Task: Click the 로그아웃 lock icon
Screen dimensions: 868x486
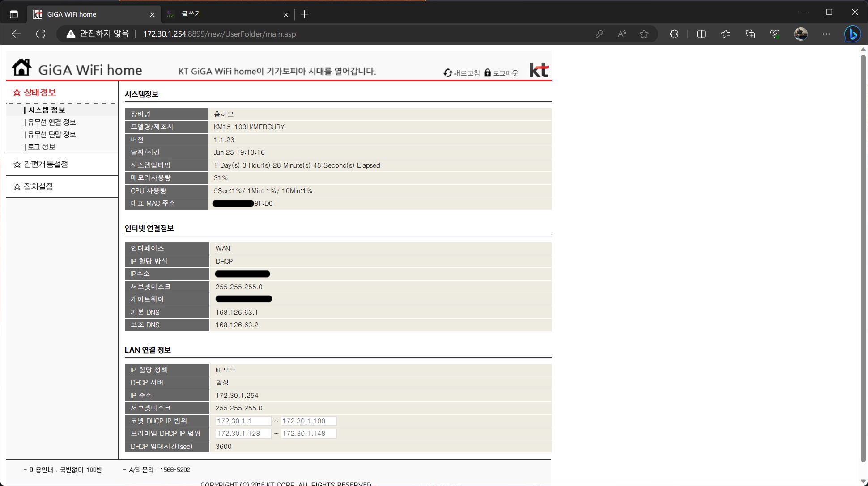Action: coord(487,73)
